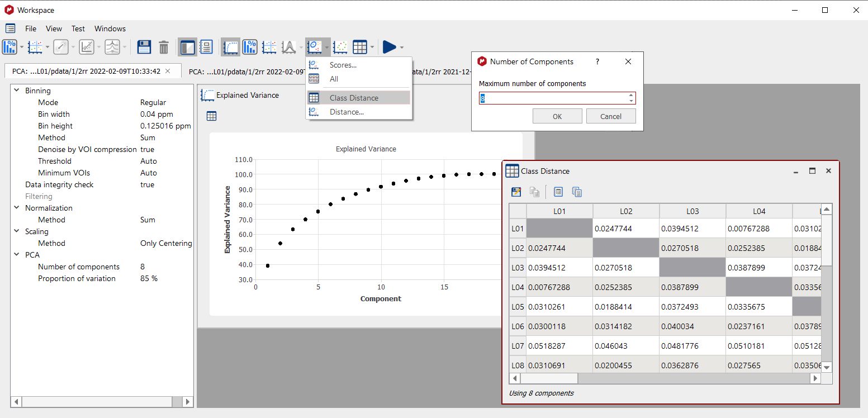
Task: Click the scroll-down arrow of the Class Distance table
Action: 827,367
